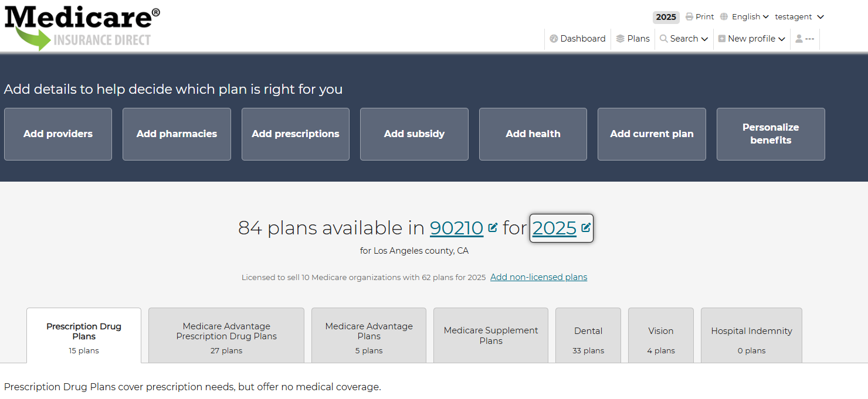Follow the Add non-licensed plans link
The image size is (868, 399).
pyautogui.click(x=538, y=277)
